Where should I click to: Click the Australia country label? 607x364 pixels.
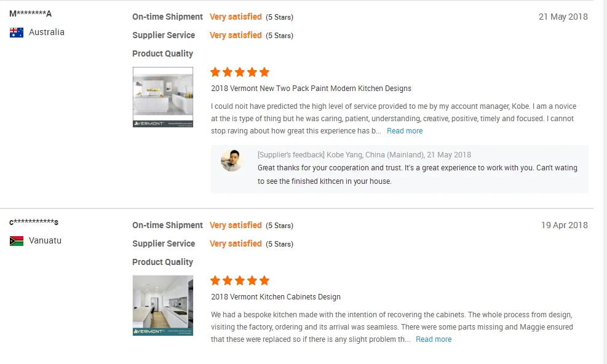[47, 32]
